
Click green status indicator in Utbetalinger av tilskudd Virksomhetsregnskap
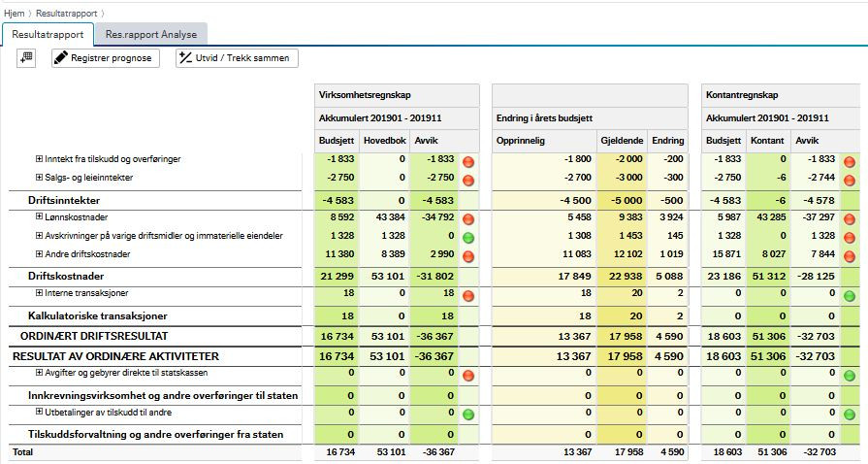coord(468,414)
